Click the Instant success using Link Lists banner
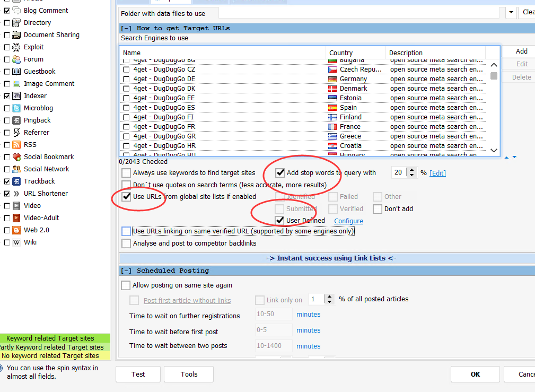 point(327,258)
